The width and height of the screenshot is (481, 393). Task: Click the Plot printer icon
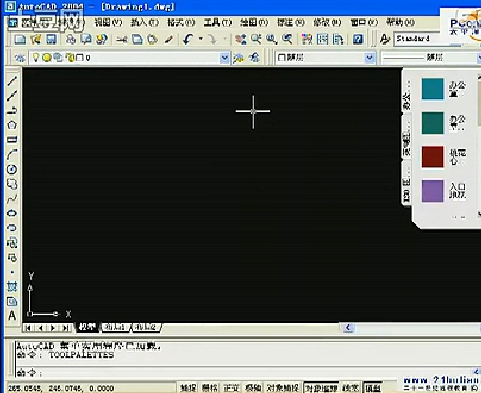tap(71, 39)
